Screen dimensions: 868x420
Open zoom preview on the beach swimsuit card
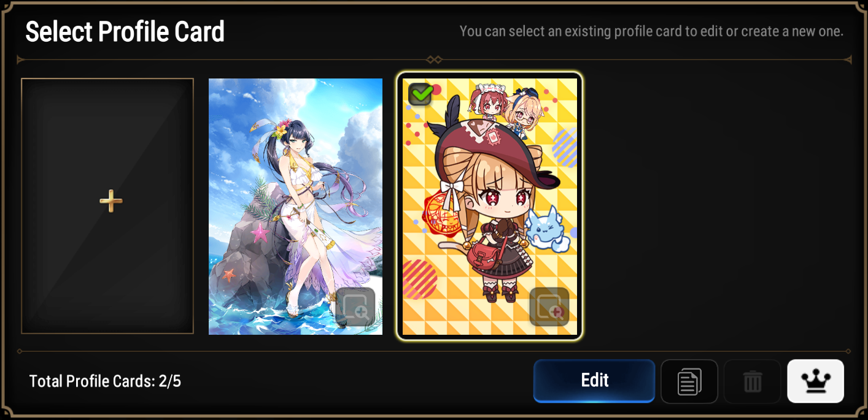click(355, 307)
